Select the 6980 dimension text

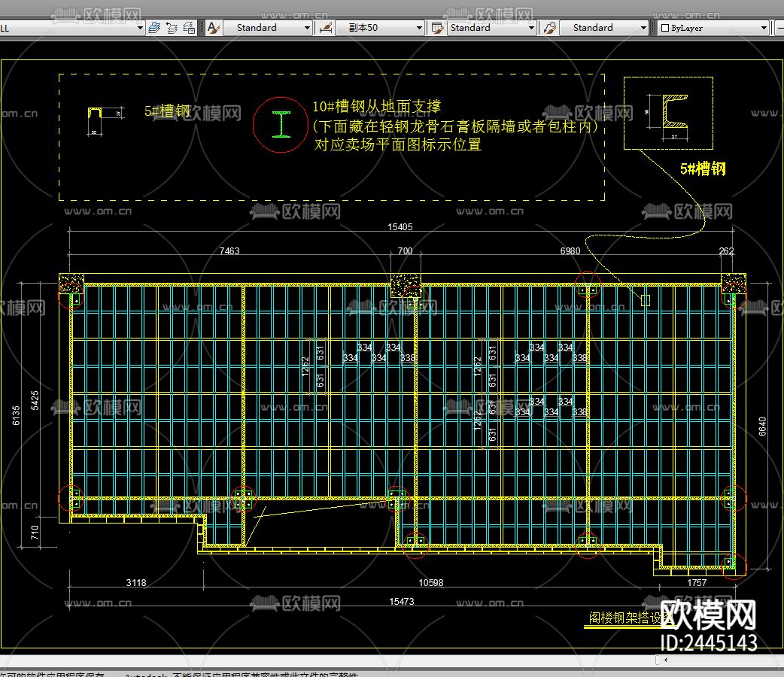570,250
